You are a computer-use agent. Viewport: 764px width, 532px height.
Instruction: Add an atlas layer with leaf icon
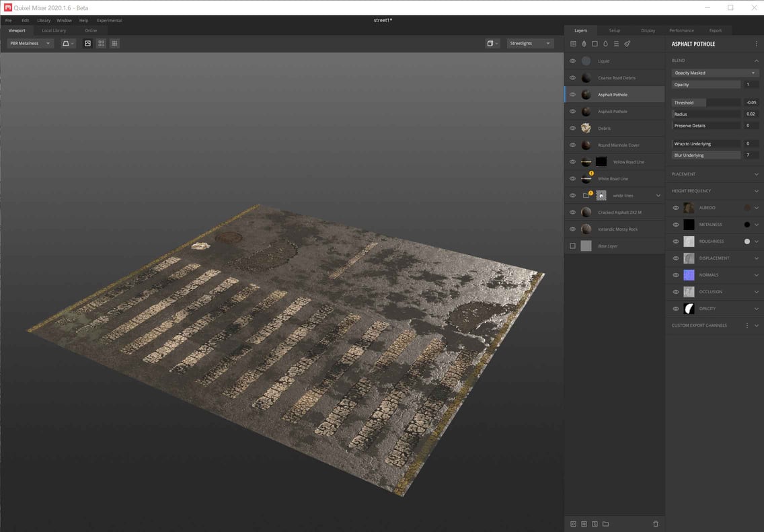pyautogui.click(x=584, y=44)
